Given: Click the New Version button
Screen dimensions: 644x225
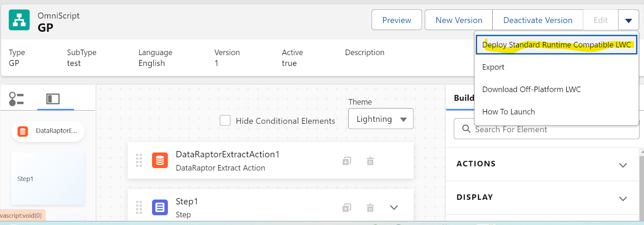Looking at the screenshot, I should pyautogui.click(x=459, y=20).
